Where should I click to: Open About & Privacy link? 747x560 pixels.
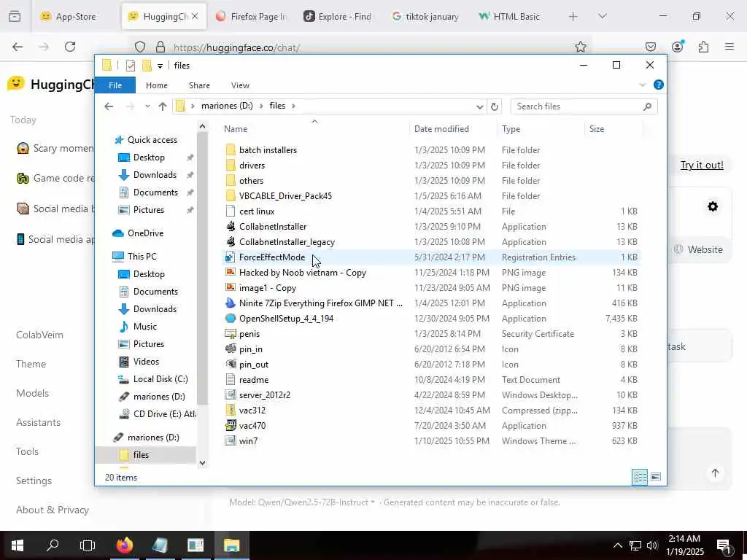(53, 510)
